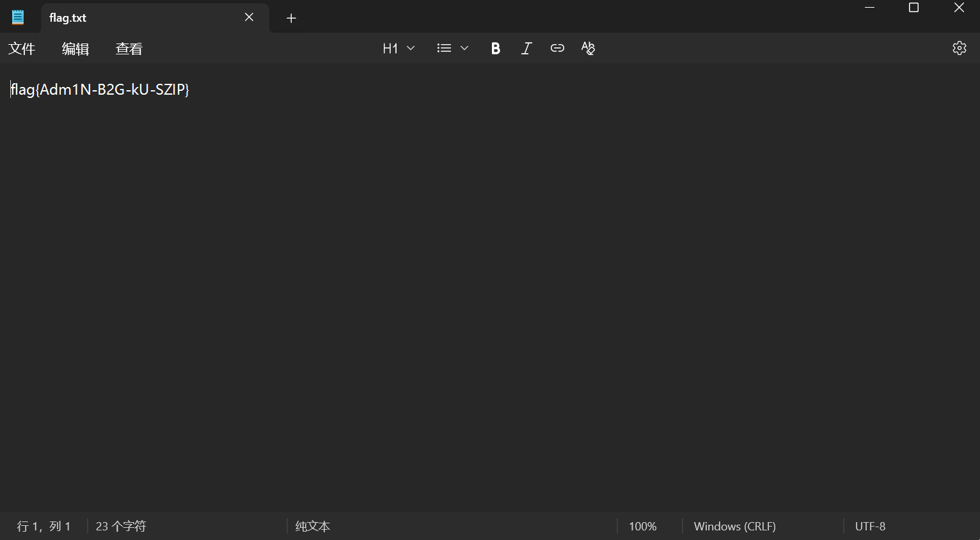This screenshot has height=540, width=980.
Task: Toggle bold formatting
Action: click(x=495, y=49)
